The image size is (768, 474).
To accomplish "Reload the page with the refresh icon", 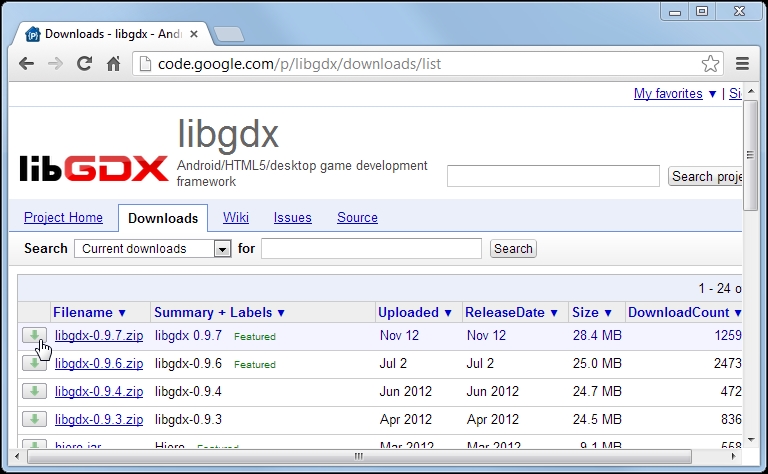I will [x=84, y=64].
